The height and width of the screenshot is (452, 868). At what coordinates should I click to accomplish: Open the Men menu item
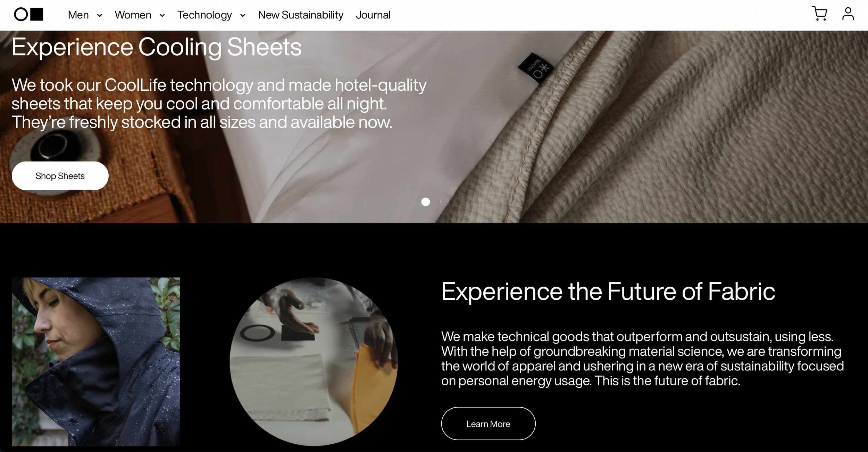pos(78,15)
